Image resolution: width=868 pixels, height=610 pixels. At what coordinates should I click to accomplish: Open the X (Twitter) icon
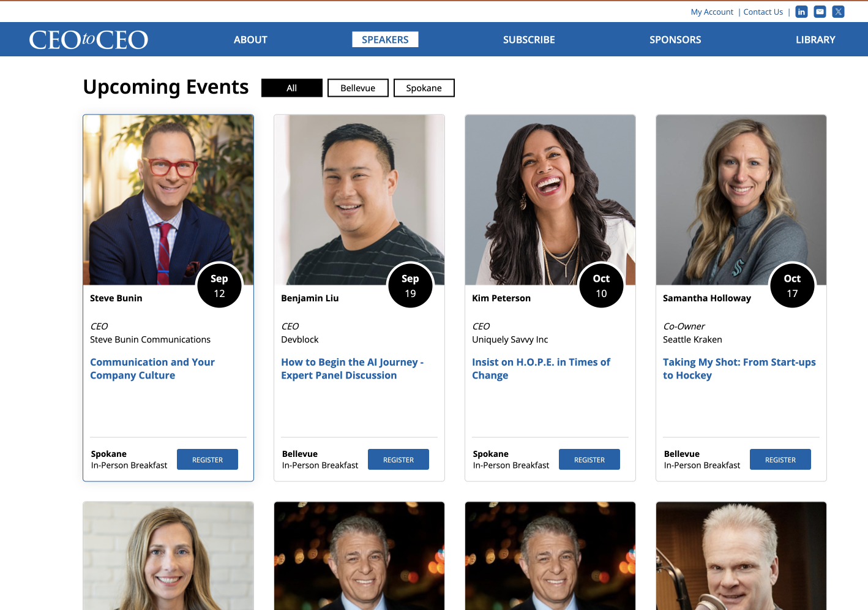click(x=838, y=12)
